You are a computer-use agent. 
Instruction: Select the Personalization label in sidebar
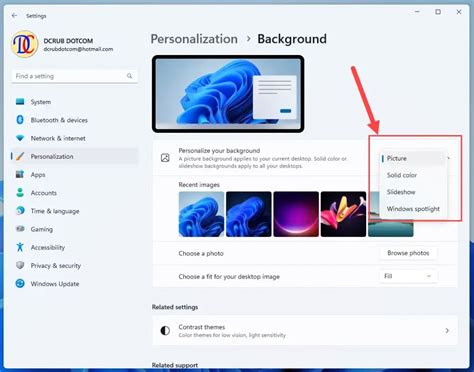[52, 156]
